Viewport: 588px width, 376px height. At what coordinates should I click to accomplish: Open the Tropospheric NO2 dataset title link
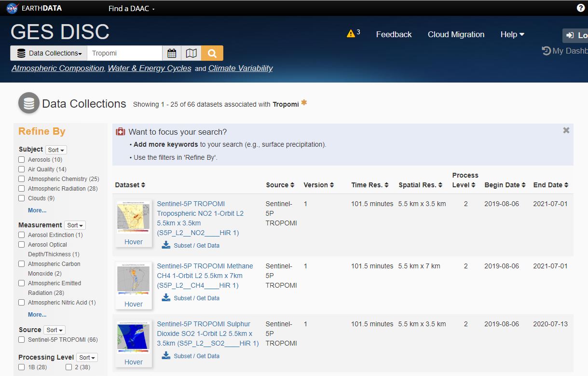200,218
